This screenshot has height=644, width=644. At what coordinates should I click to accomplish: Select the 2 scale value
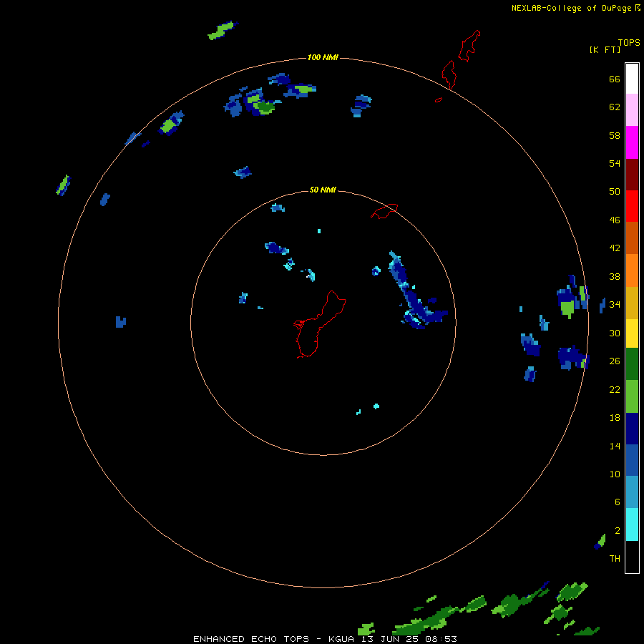click(x=617, y=531)
